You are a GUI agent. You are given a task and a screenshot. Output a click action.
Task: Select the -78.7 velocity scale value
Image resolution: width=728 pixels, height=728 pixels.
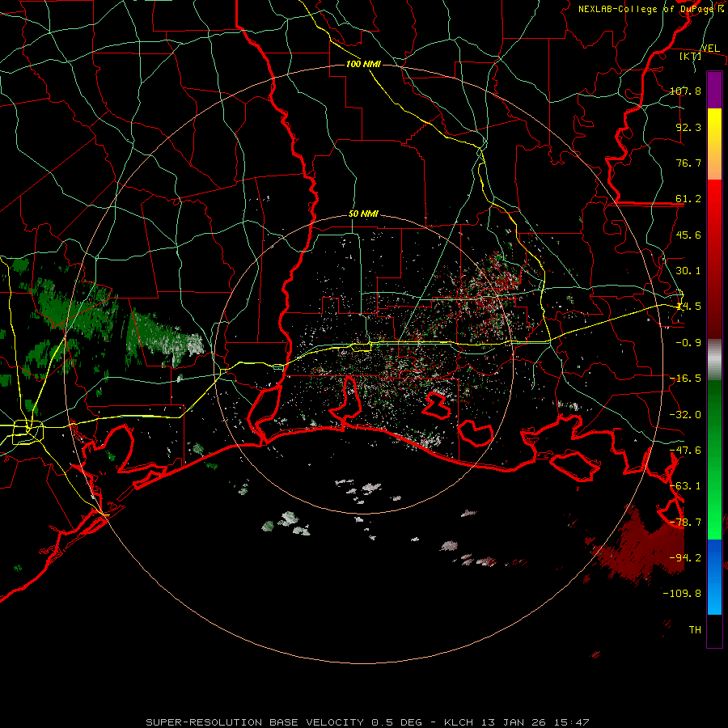click(685, 523)
